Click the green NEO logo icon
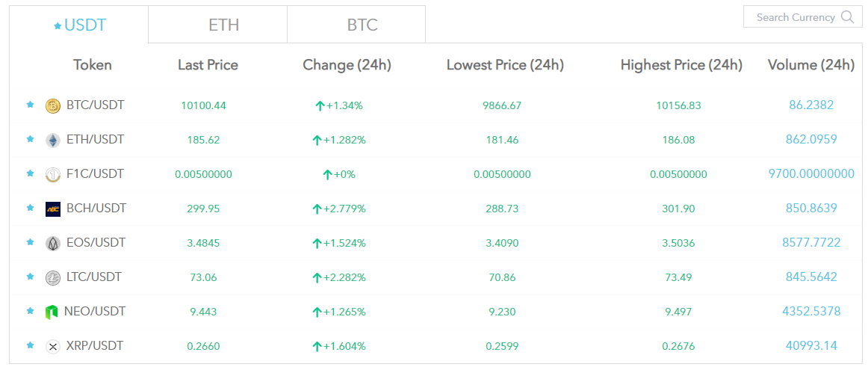The height and width of the screenshot is (370, 868). pos(52,312)
